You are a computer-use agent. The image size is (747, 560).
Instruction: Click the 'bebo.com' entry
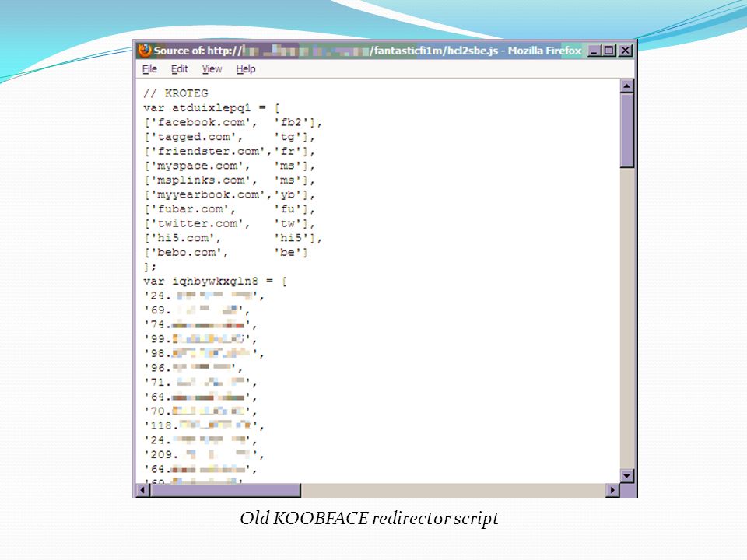click(x=226, y=252)
